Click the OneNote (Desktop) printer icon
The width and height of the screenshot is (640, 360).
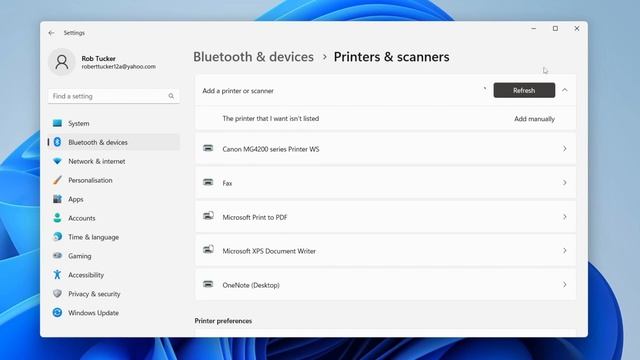[208, 284]
